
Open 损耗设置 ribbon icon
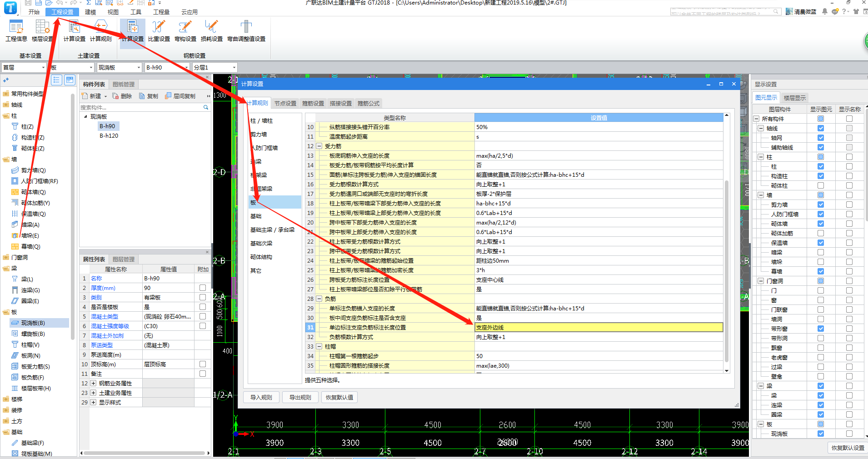tap(212, 31)
